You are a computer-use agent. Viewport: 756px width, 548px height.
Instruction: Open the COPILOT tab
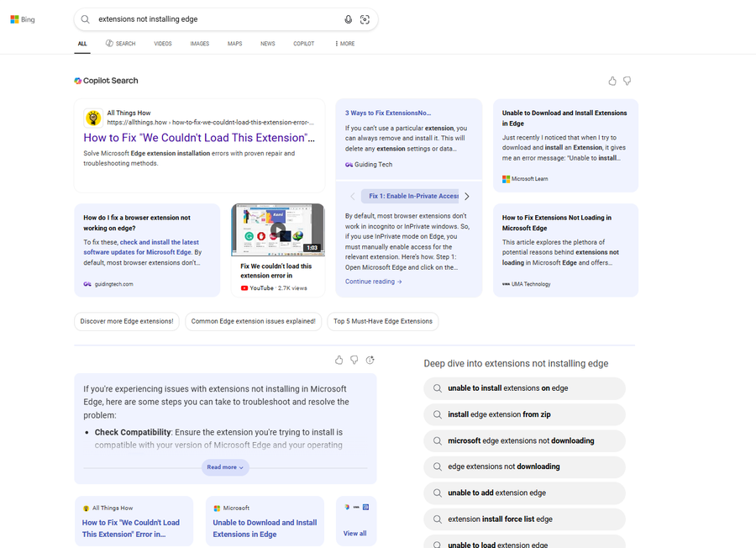304,44
